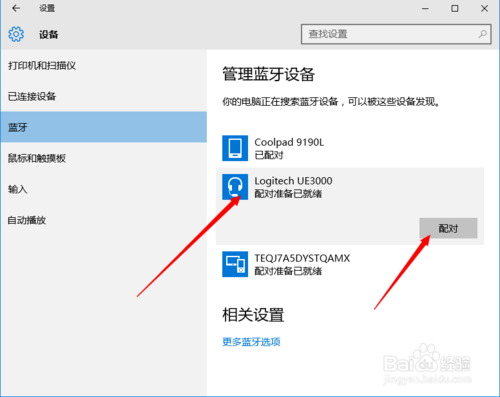Click the search magnifier icon
This screenshot has height=397, width=500.
point(483,34)
